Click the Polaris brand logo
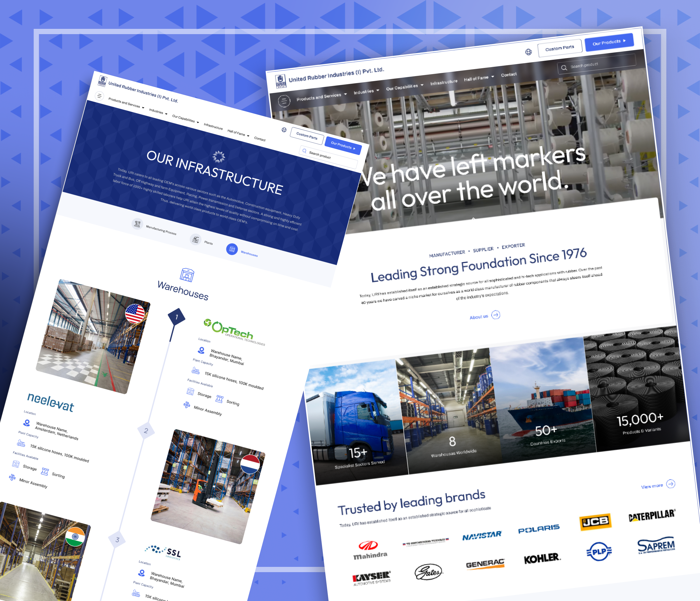Image resolution: width=700 pixels, height=601 pixels. [539, 529]
